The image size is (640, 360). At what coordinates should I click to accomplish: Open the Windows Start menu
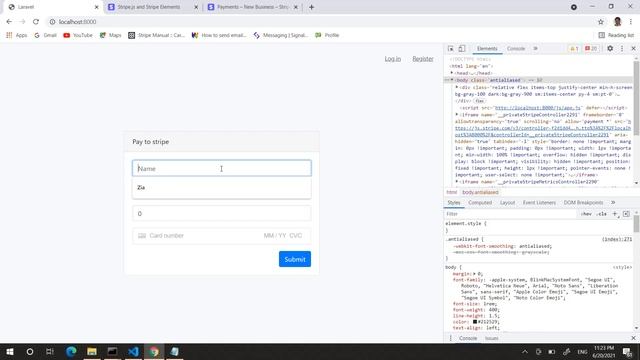10,351
